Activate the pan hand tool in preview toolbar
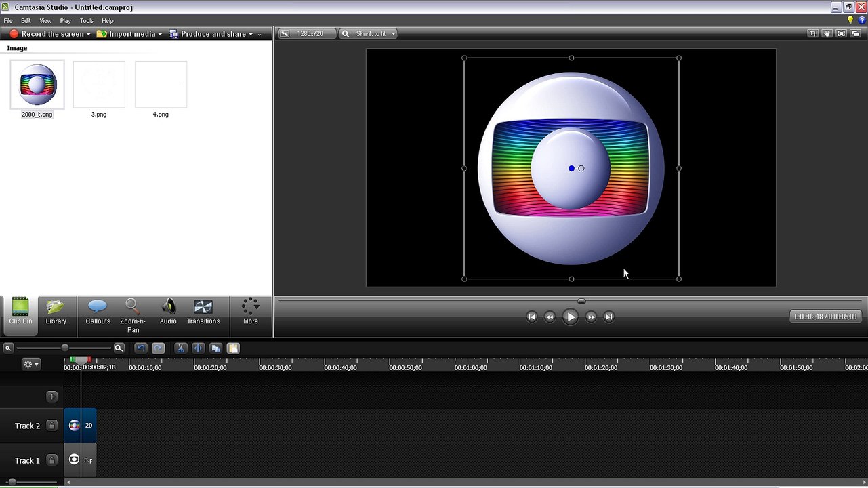868x488 pixels. pos(827,33)
